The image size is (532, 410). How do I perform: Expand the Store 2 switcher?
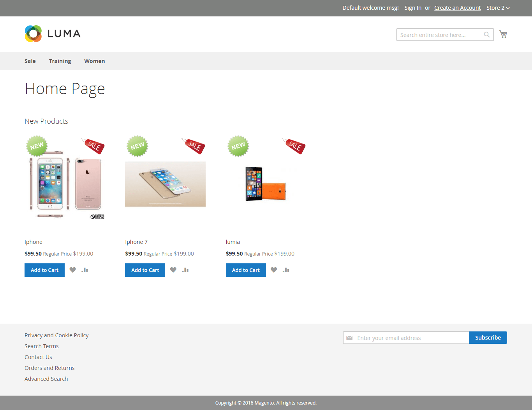[x=498, y=8]
